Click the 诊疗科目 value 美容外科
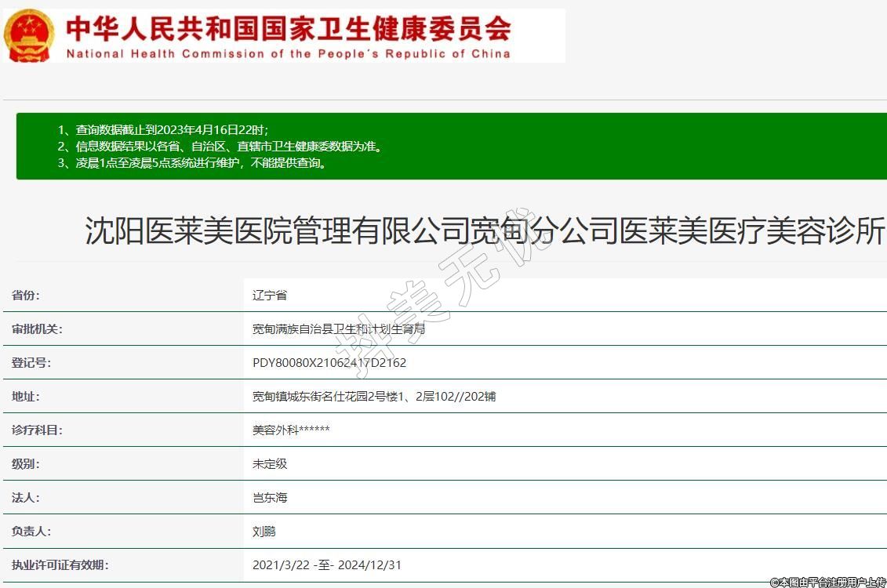Viewport: 887px width, 588px height. point(290,430)
